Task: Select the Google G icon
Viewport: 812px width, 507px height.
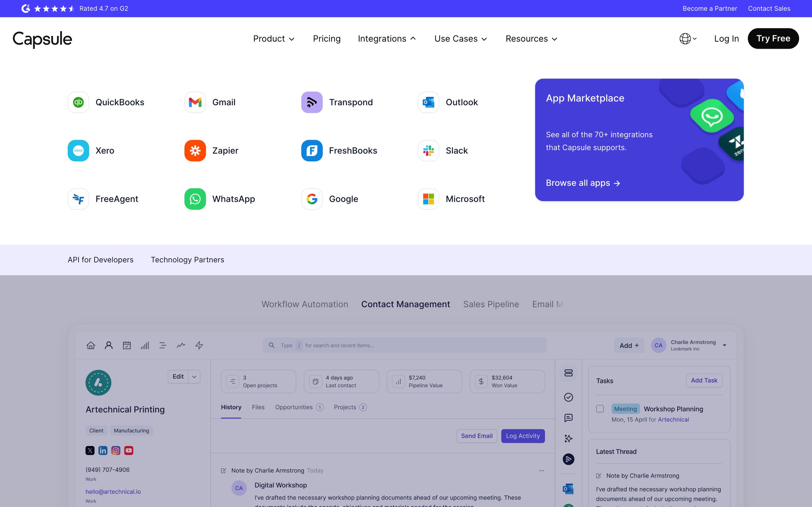Action: (312, 199)
